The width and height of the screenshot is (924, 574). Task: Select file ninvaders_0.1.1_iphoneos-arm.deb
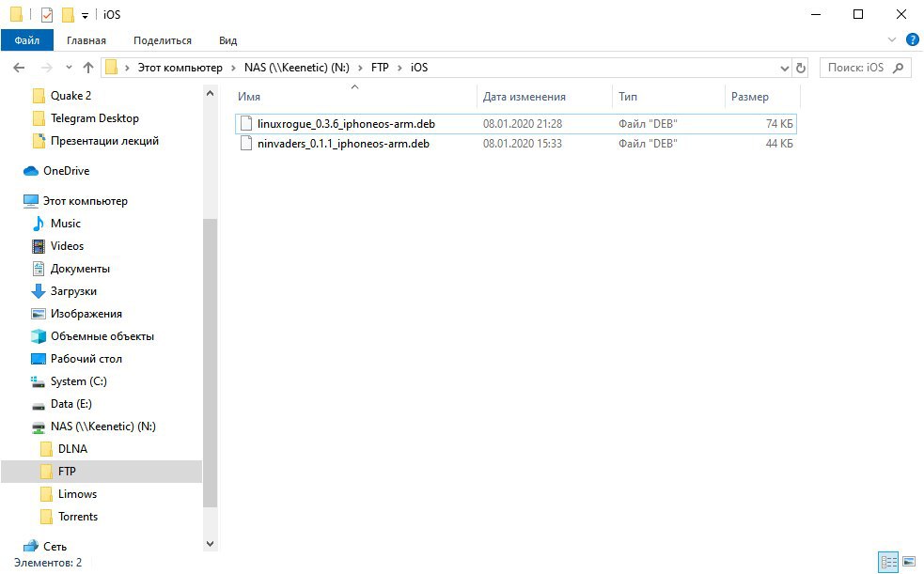(516, 144)
